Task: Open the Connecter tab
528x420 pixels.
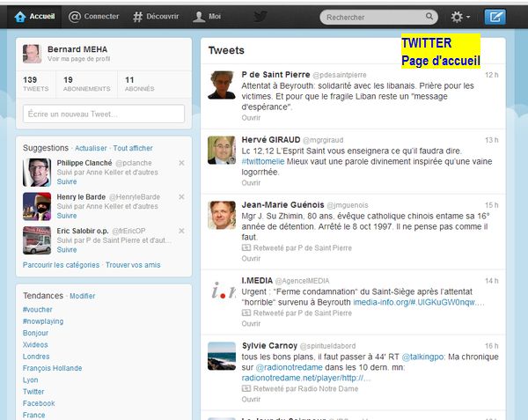Action: coord(93,16)
